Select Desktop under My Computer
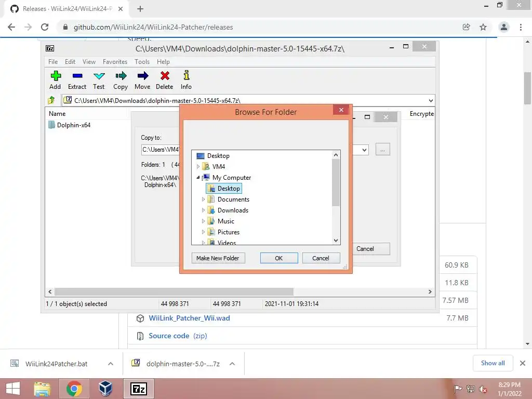Image resolution: width=532 pixels, height=399 pixels. (x=224, y=188)
